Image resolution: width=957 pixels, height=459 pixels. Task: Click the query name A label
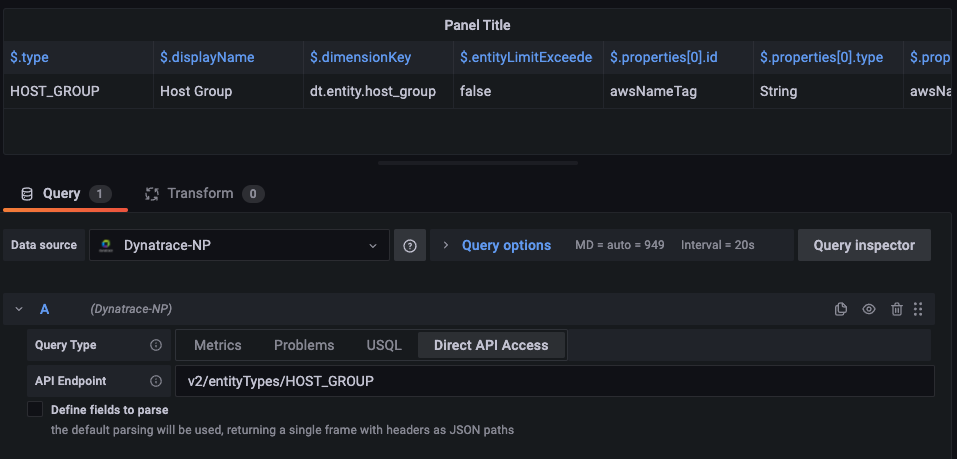point(45,309)
